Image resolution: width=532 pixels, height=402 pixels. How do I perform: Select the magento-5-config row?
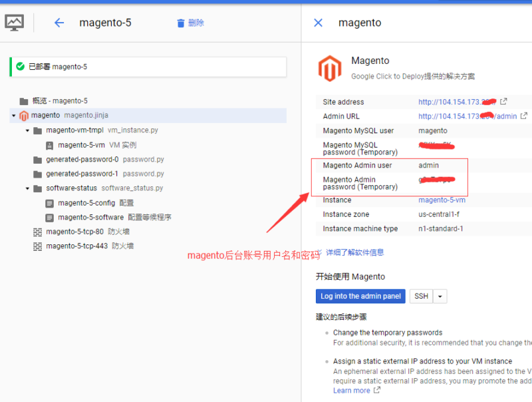click(x=148, y=203)
